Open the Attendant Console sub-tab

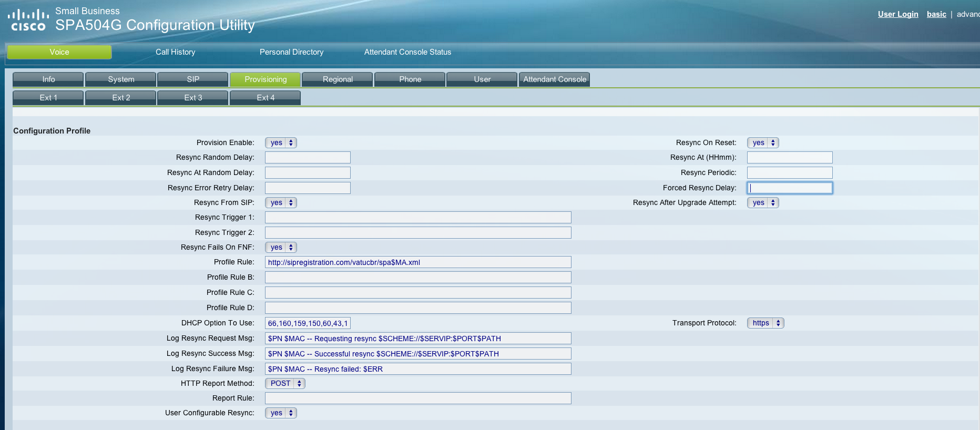tap(555, 79)
